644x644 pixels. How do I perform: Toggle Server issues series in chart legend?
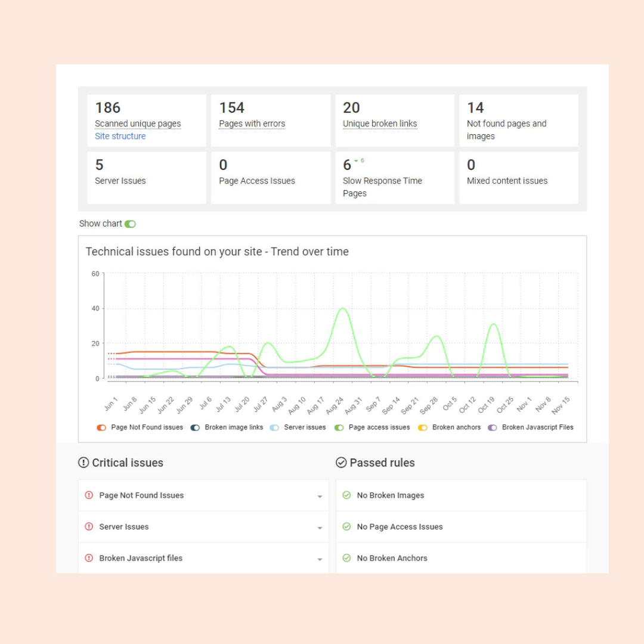click(274, 428)
